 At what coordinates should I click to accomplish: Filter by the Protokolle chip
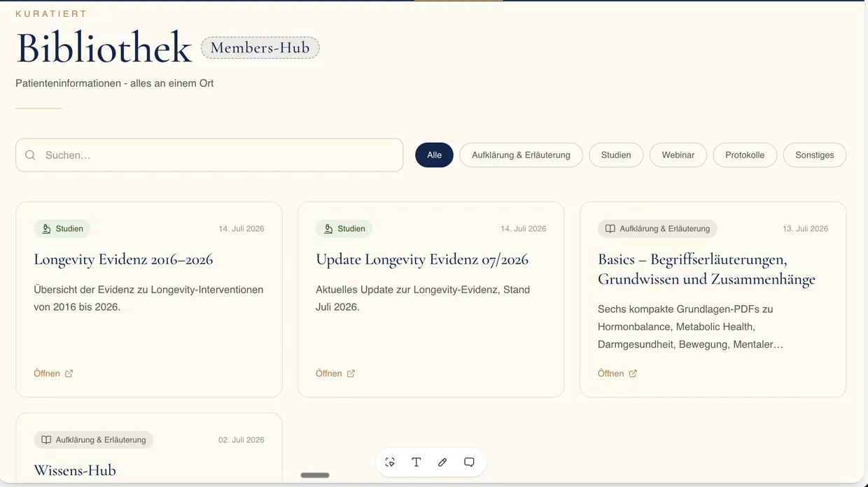tap(745, 155)
